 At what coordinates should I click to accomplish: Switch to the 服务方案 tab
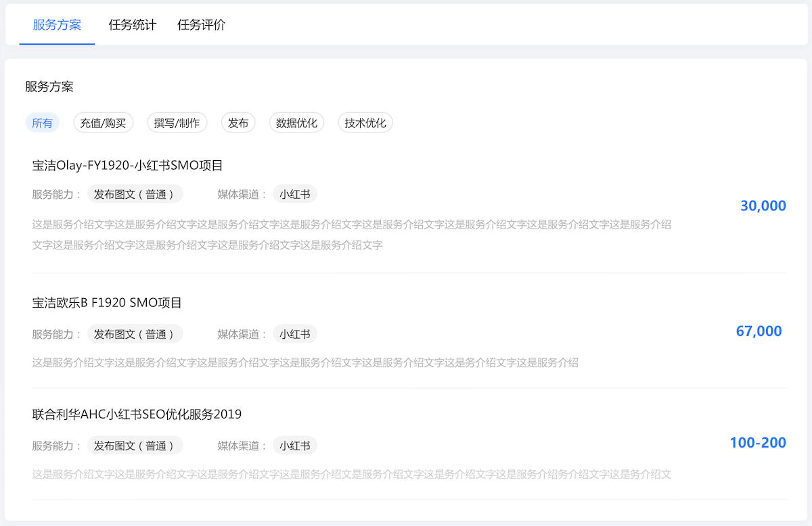pyautogui.click(x=57, y=25)
